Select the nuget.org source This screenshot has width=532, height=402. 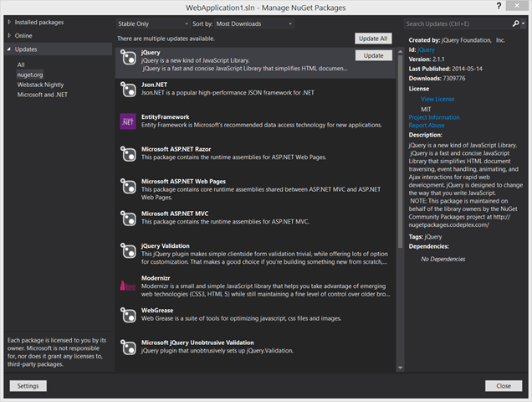coord(30,75)
